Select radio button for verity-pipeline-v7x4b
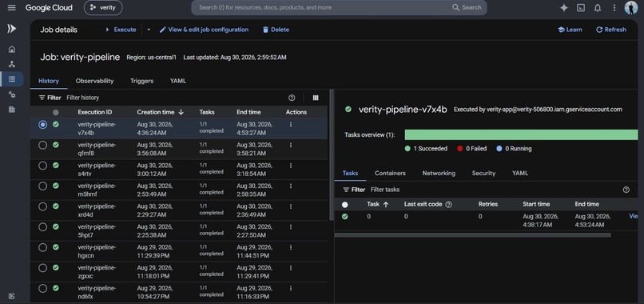Screen dimensions: 644x304 pyautogui.click(x=42, y=125)
